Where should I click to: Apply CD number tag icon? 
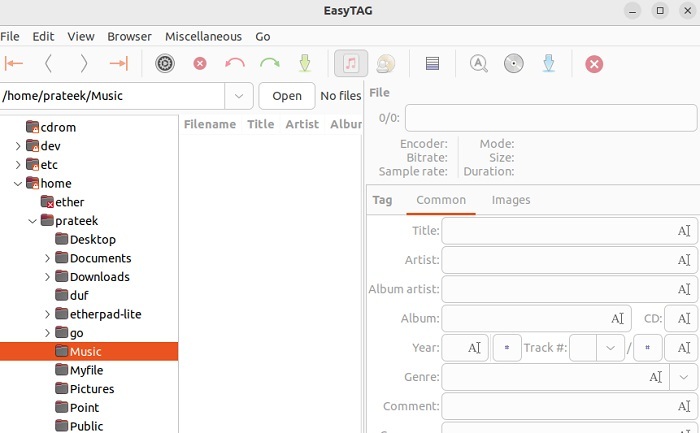[684, 318]
